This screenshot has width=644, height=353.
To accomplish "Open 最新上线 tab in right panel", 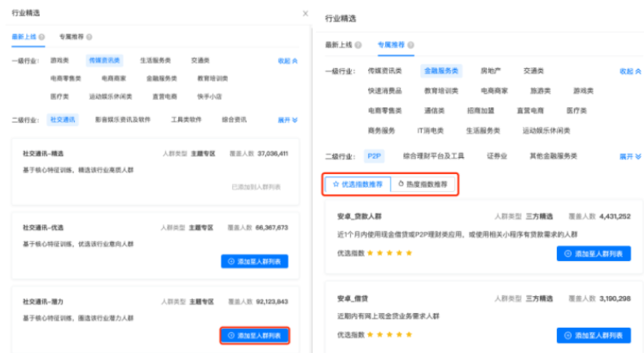I will (x=339, y=46).
